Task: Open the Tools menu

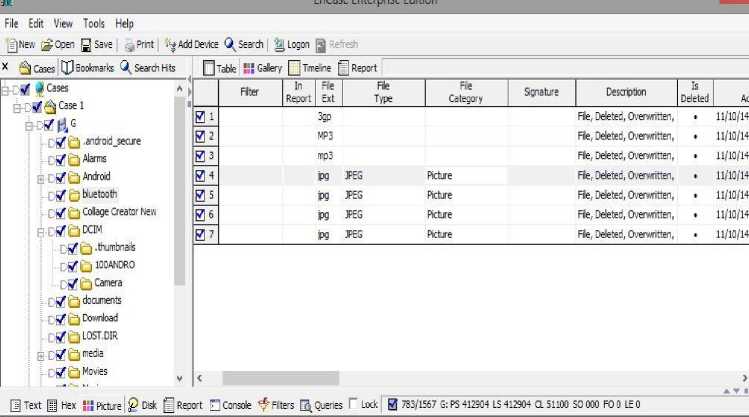Action: coord(94,23)
